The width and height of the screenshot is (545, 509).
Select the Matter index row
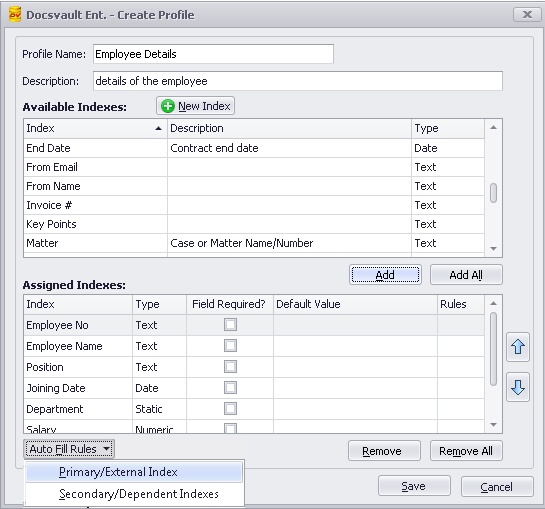click(254, 243)
